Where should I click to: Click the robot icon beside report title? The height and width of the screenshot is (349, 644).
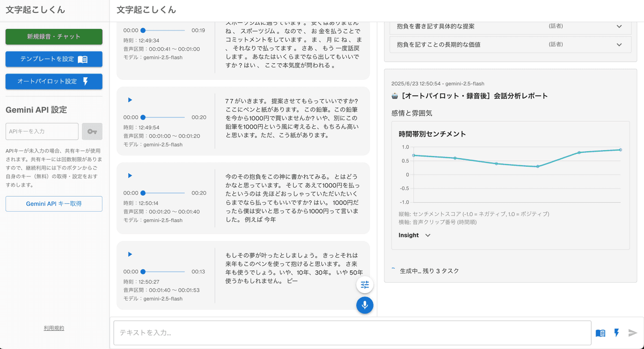point(395,96)
